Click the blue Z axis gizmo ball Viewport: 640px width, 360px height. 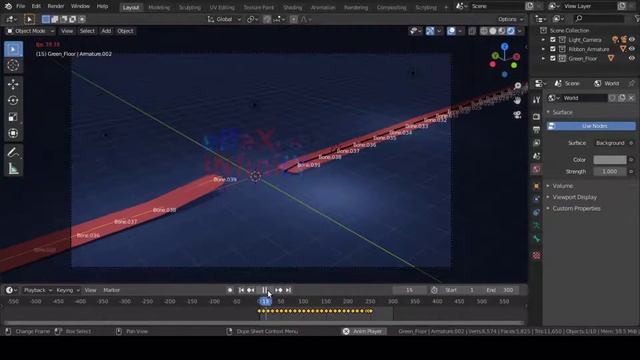505,47
